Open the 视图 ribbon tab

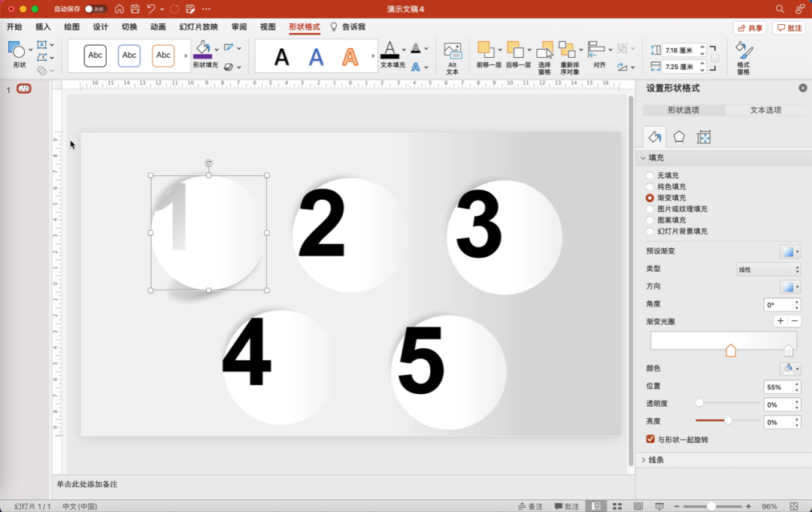tap(268, 27)
